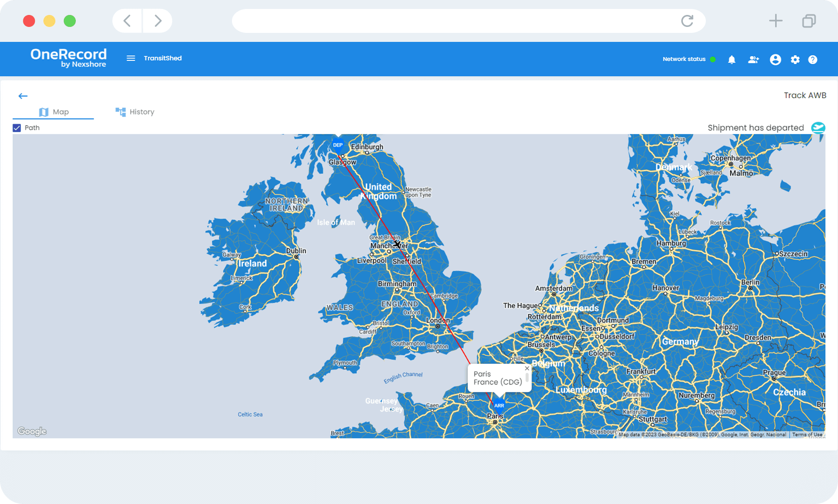Click the Berlin label on the map

(x=750, y=282)
